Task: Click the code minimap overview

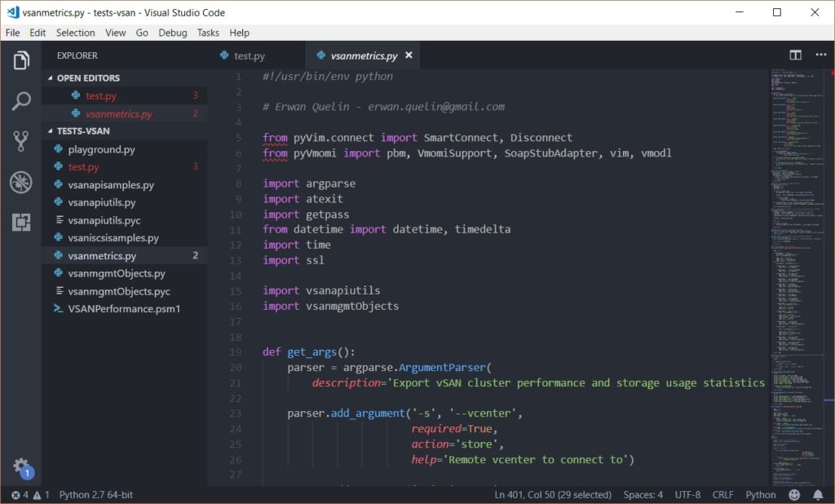Action: [796, 276]
